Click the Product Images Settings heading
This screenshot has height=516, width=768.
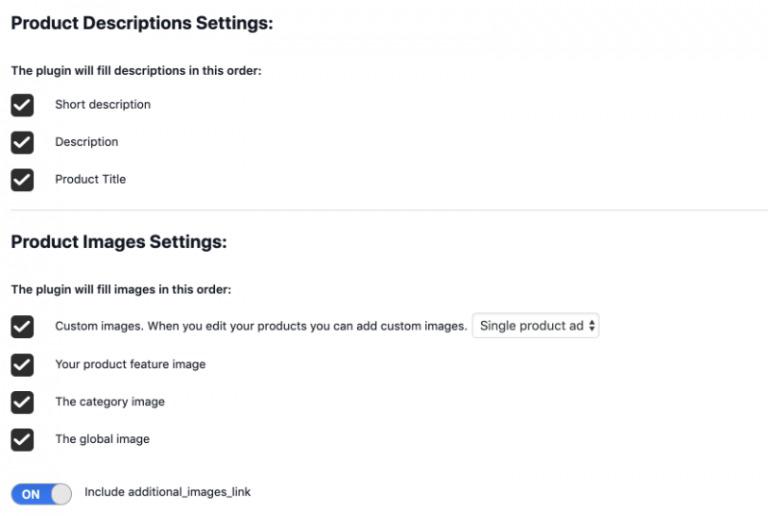coord(119,241)
